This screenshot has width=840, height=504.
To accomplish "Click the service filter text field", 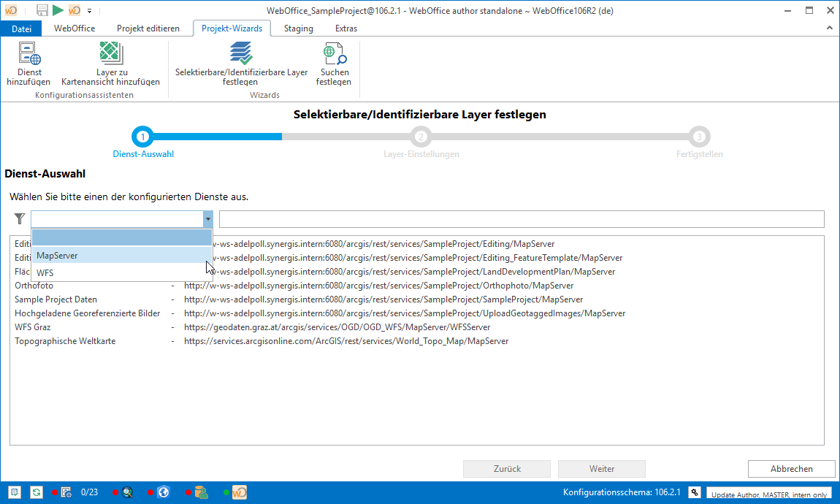I will click(x=521, y=219).
